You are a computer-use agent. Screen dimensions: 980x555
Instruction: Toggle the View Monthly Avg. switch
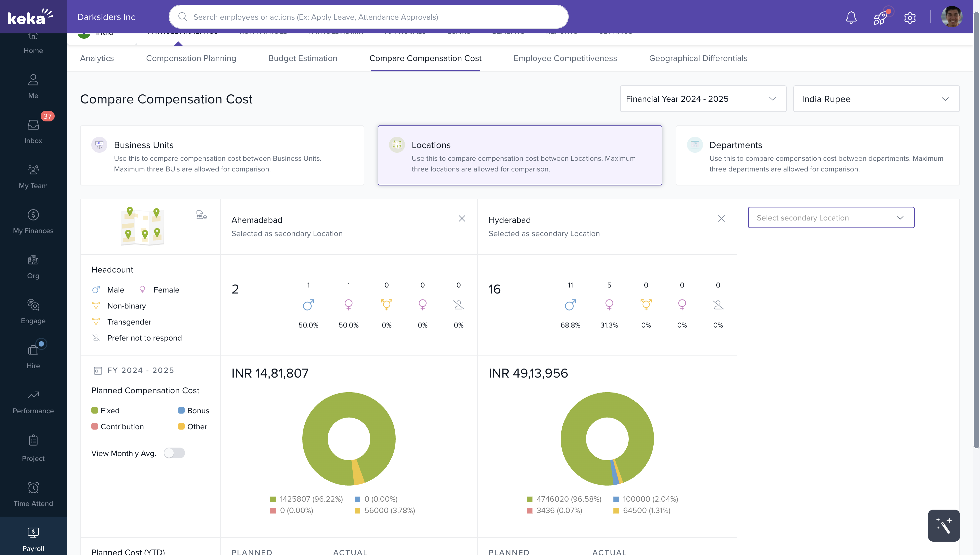pyautogui.click(x=174, y=453)
